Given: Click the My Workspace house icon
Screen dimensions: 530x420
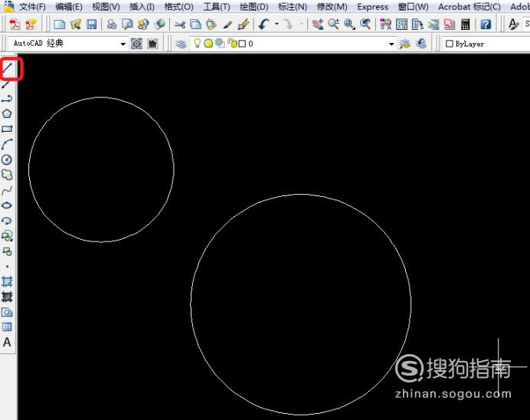Looking at the screenshot, I should [x=152, y=44].
